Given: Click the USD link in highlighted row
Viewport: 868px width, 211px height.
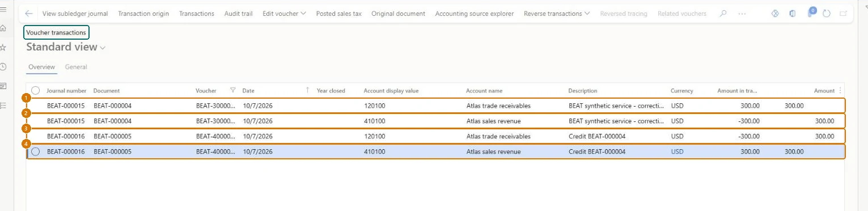Looking at the screenshot, I should click(677, 151).
